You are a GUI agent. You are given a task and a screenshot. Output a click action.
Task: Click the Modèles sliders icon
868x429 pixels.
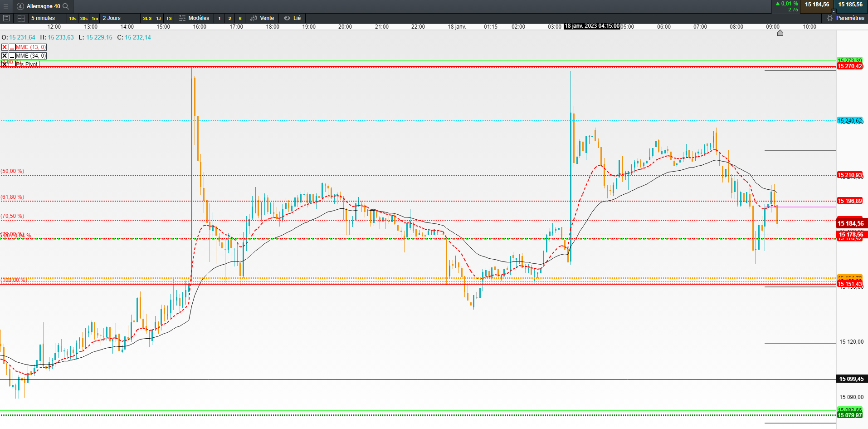[182, 18]
